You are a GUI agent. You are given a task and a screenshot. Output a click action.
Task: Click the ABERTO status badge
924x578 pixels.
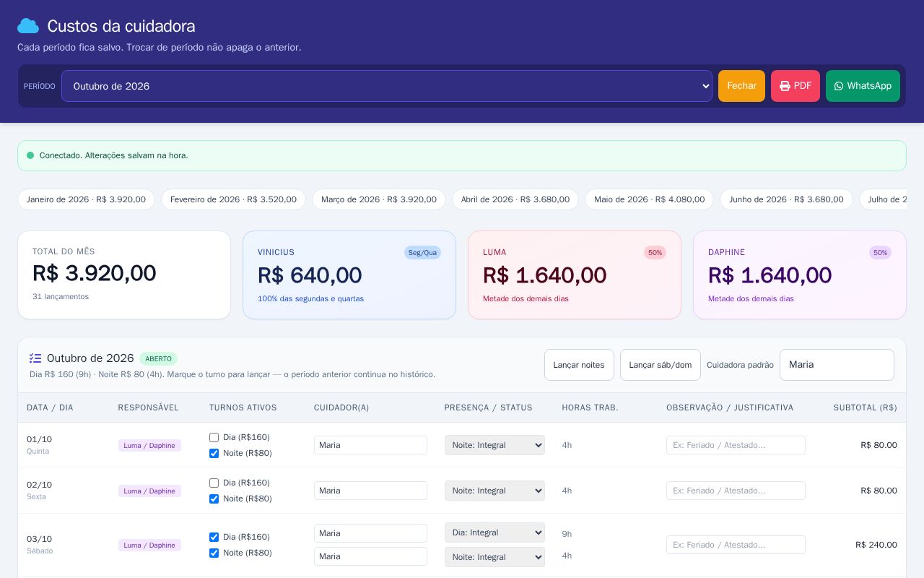click(x=159, y=359)
